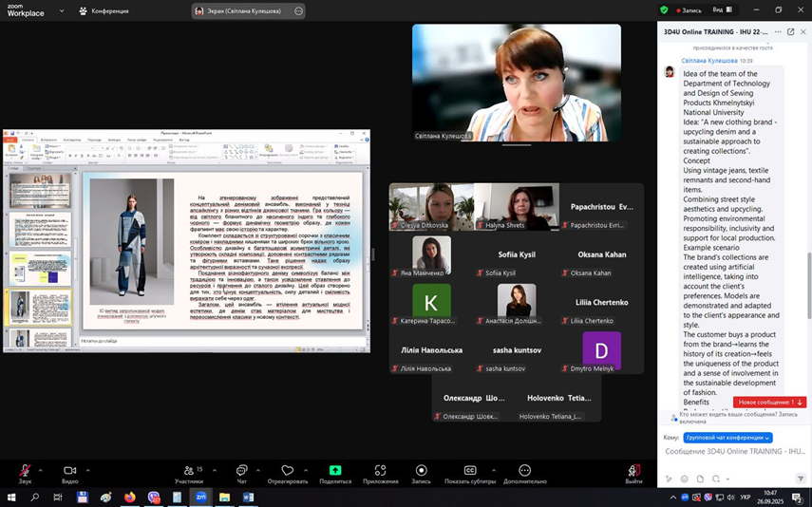Click the green encryption shield icon
Screen dimensions: 812x507
(664, 10)
